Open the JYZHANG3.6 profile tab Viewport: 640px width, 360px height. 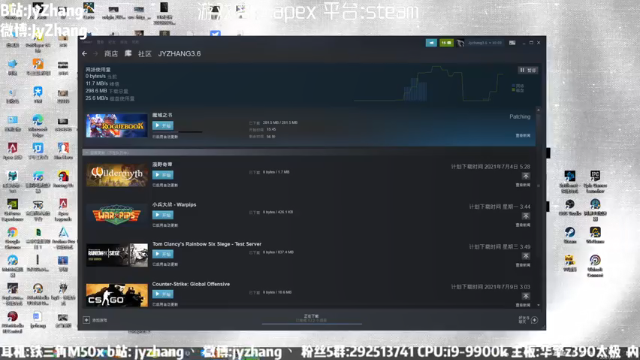[179, 54]
